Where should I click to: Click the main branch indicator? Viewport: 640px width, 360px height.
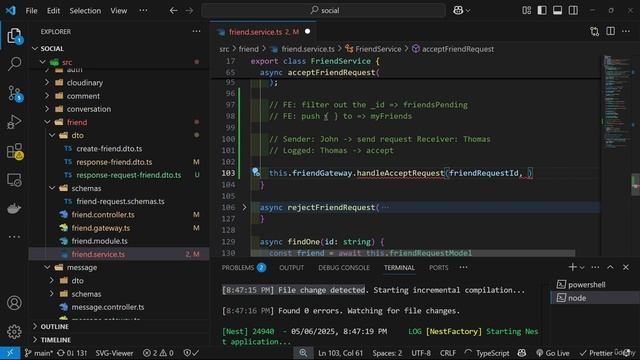coord(38,353)
